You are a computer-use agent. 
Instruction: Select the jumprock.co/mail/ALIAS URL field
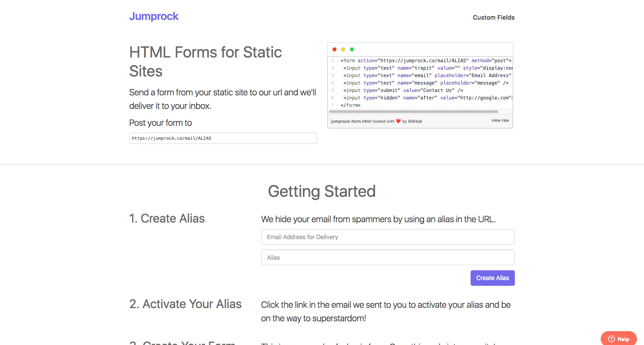tap(223, 138)
